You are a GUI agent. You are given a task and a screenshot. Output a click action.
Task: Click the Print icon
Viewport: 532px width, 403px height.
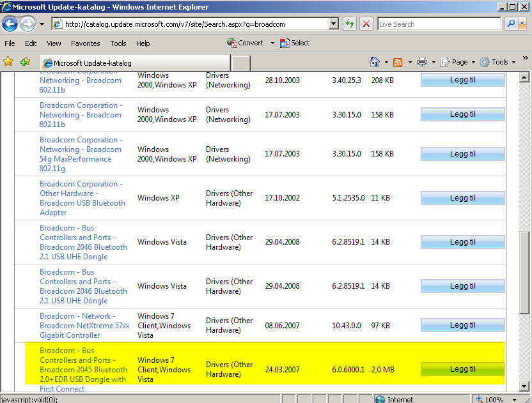click(422, 62)
